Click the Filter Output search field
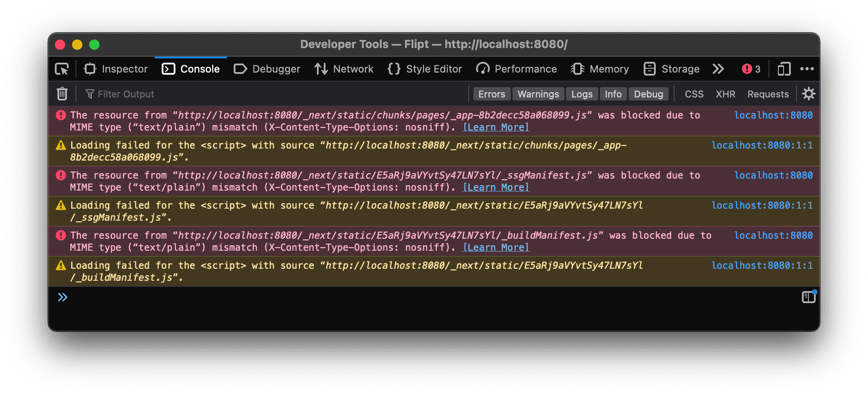Viewport: 868px width, 395px height. [x=124, y=94]
